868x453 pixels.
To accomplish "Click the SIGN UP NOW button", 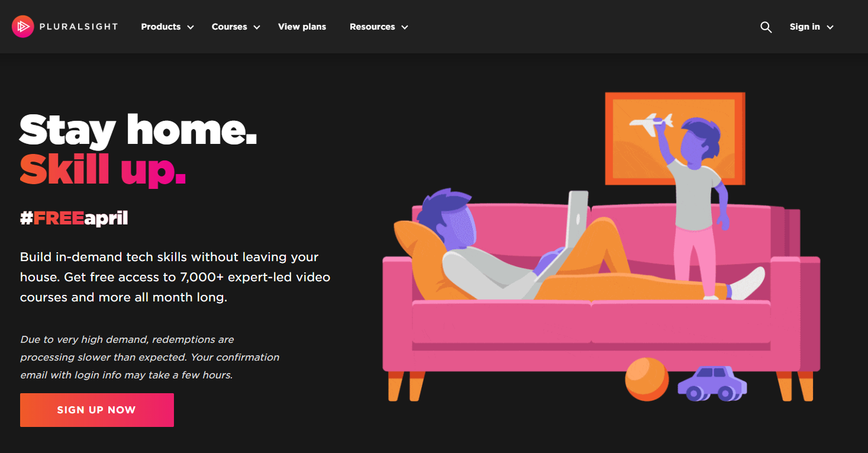I will (97, 410).
